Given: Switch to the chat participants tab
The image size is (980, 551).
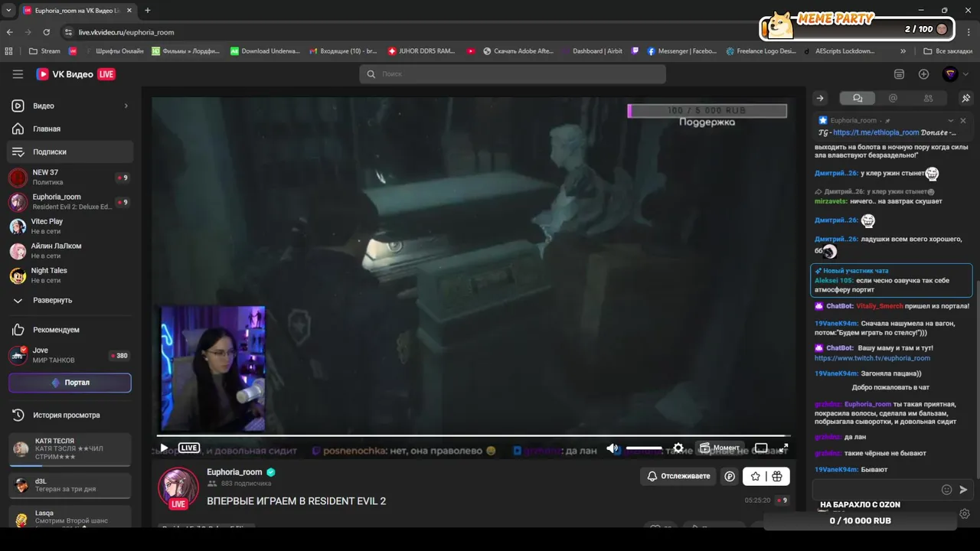Looking at the screenshot, I should tap(929, 98).
